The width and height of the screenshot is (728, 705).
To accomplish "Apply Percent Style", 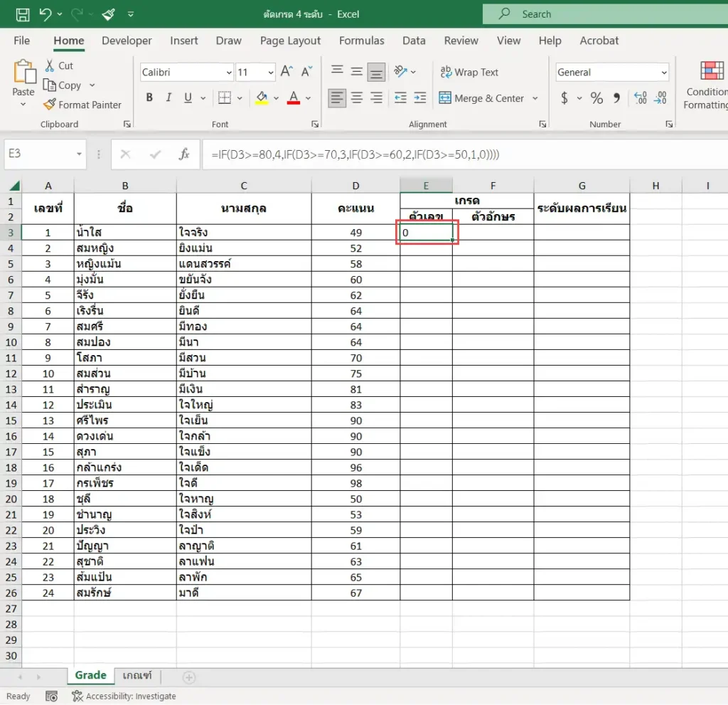I will tap(596, 97).
